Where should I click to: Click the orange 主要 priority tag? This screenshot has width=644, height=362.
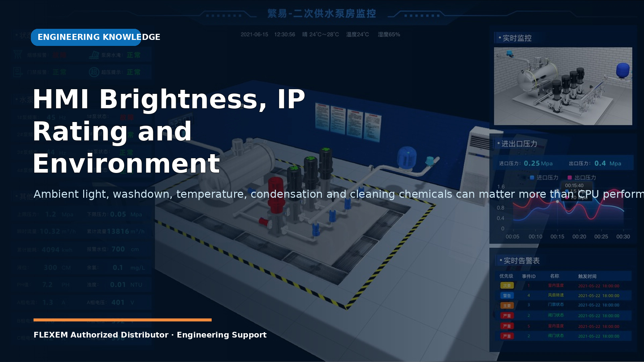tap(507, 306)
